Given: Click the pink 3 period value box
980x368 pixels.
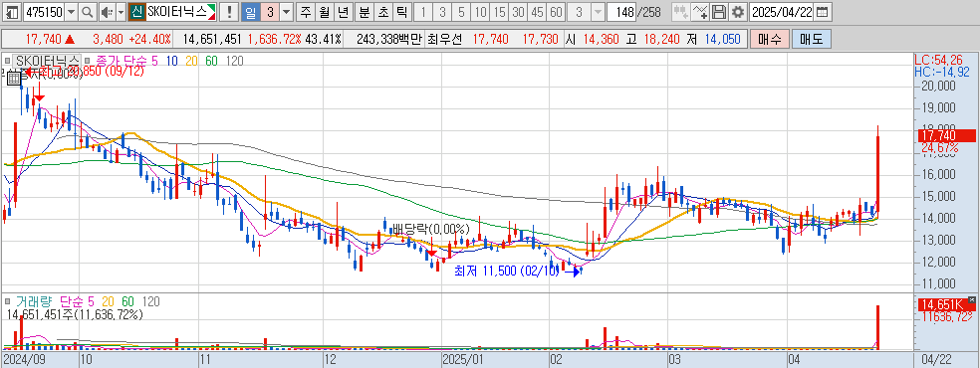Looking at the screenshot, I should click(x=269, y=11).
